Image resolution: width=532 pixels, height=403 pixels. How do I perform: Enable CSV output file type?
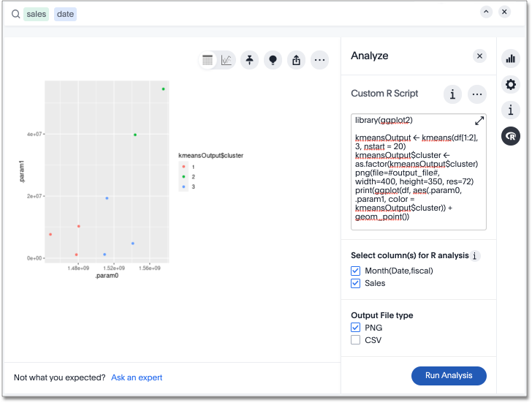pyautogui.click(x=356, y=340)
